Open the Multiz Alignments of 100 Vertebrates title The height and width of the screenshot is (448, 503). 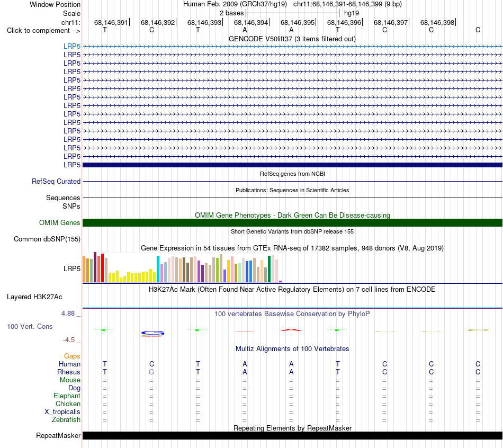click(292, 348)
